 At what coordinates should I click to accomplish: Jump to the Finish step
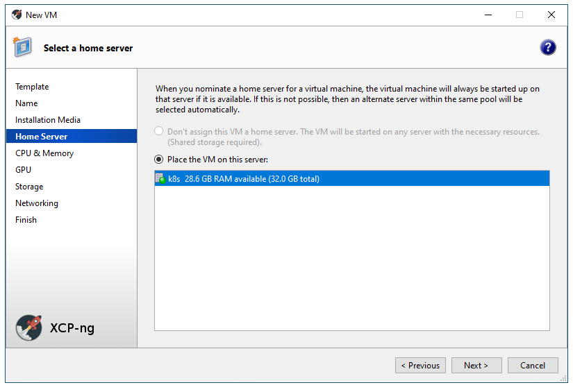coord(26,220)
